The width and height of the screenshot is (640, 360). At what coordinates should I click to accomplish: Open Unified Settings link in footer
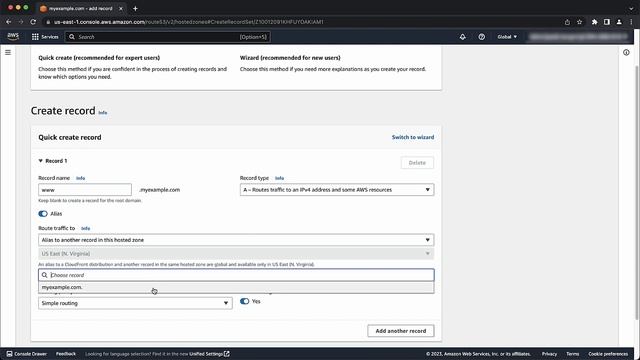tap(209, 354)
